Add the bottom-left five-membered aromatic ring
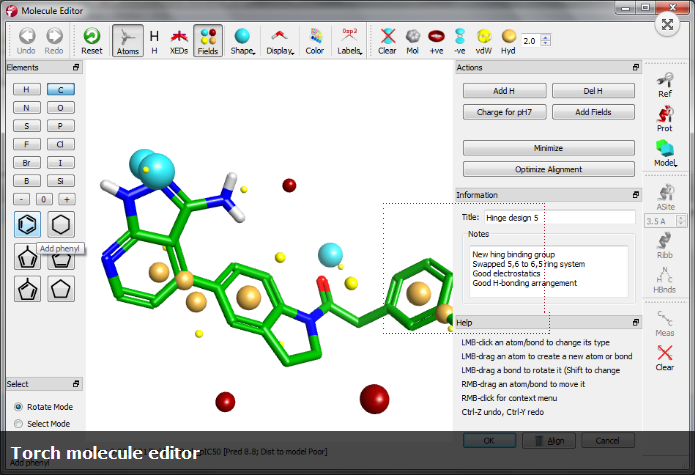The image size is (695, 475). (x=27, y=289)
